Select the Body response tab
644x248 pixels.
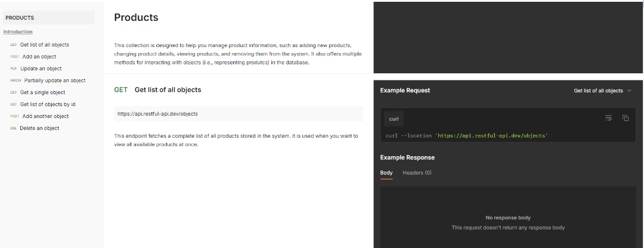(x=386, y=173)
